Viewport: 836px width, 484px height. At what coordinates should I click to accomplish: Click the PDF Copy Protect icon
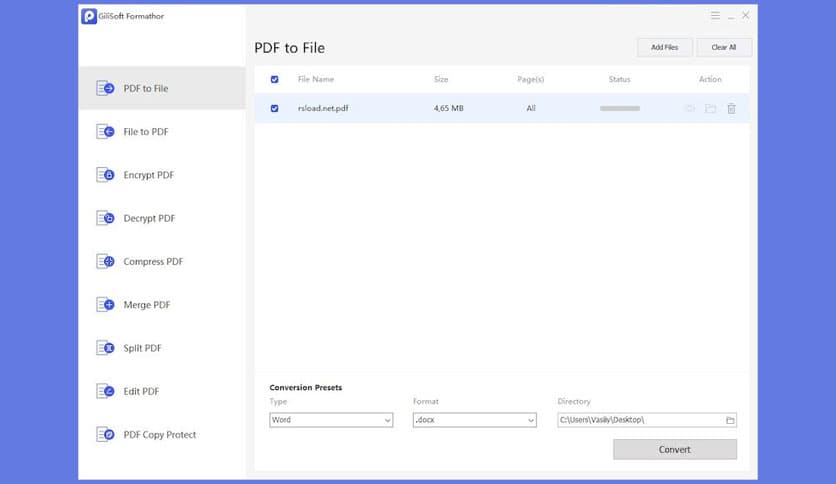click(x=105, y=434)
